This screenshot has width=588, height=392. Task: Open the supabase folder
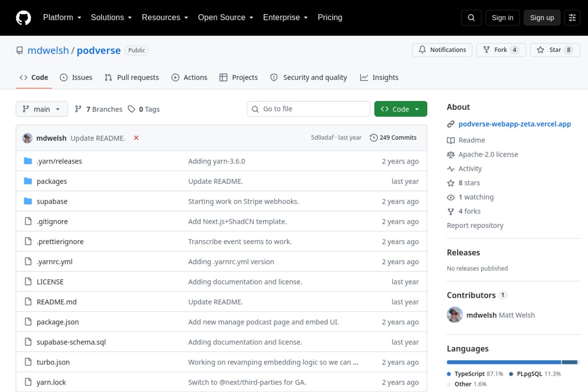point(52,201)
